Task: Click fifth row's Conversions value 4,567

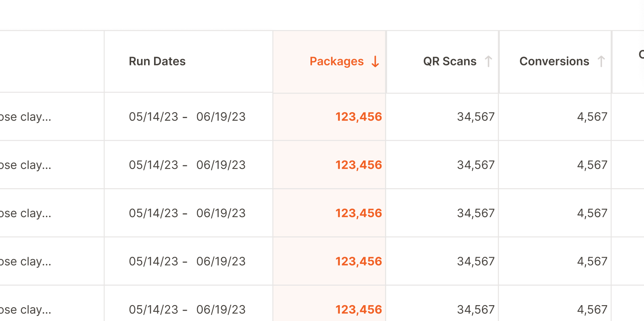Action: click(x=592, y=310)
